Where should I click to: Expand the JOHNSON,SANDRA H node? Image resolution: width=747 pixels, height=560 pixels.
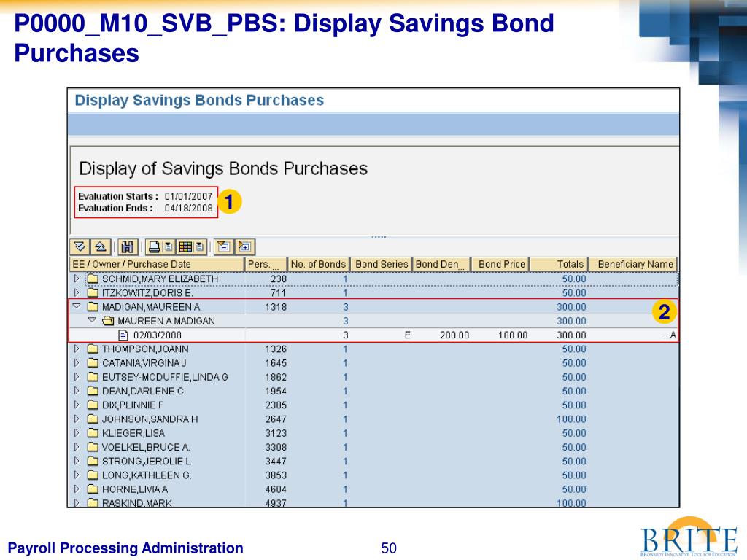click(x=76, y=419)
